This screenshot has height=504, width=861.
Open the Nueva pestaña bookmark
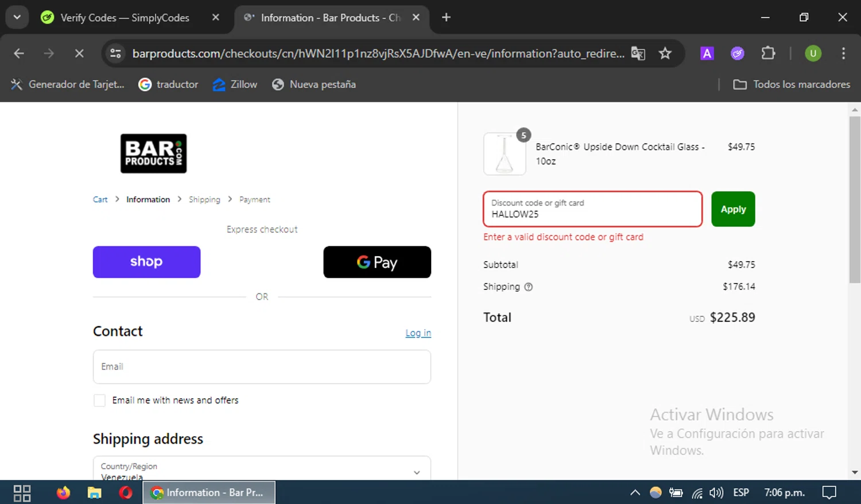point(314,84)
